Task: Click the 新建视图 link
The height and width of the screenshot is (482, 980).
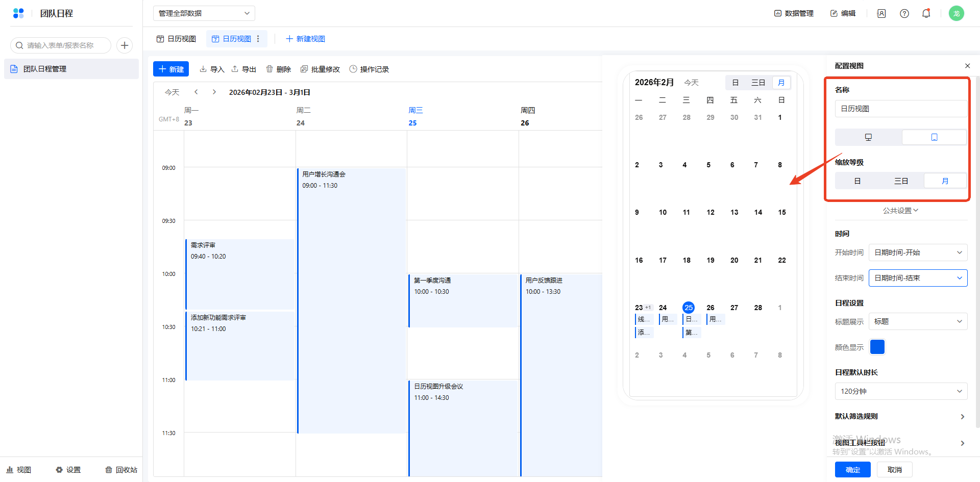Action: click(x=305, y=39)
